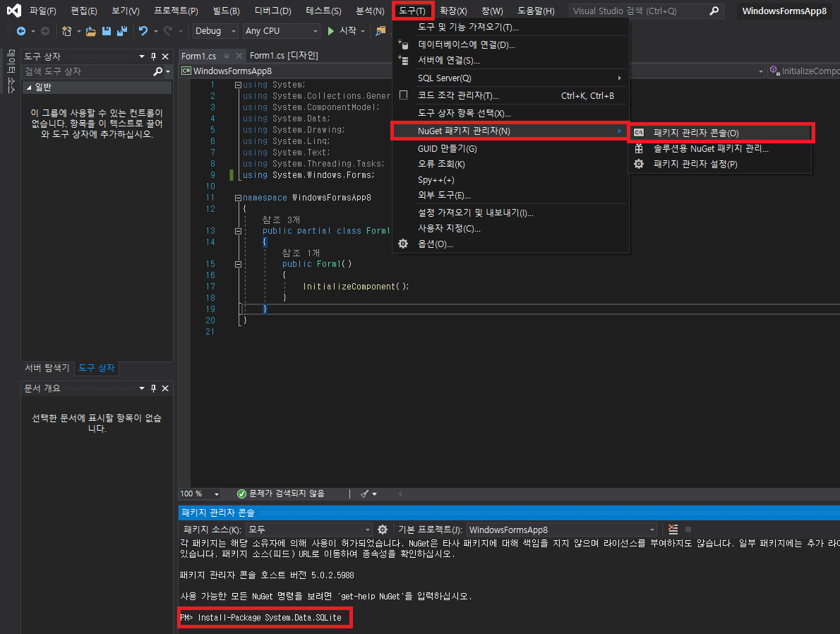Viewport: 840px width, 634px height.
Task: Click the package source settings gear icon
Action: [383, 530]
